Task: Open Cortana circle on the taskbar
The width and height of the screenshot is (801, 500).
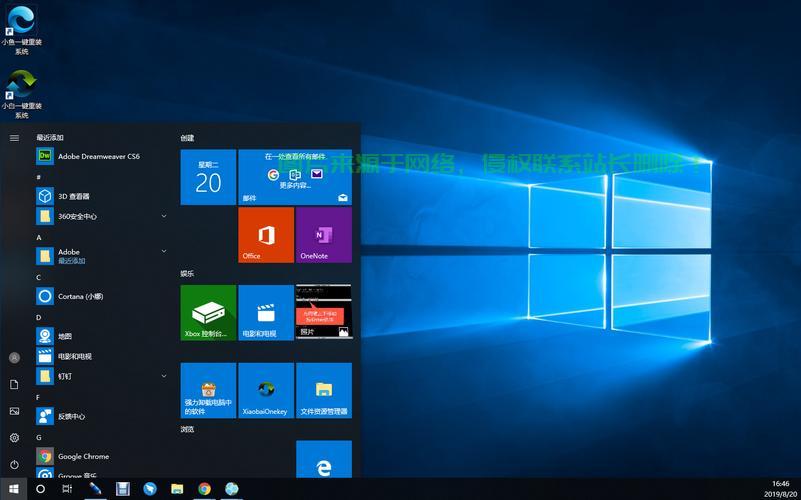Action: [40, 489]
